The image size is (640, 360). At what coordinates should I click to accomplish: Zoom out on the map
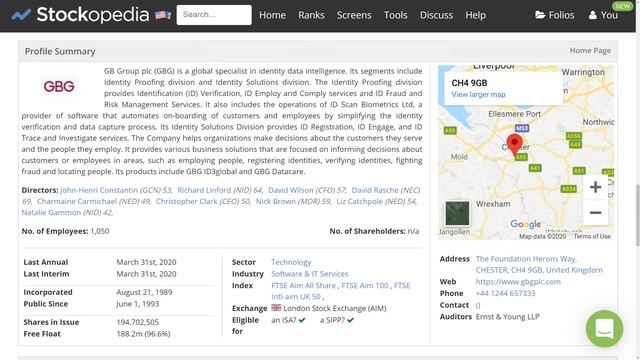tap(596, 213)
